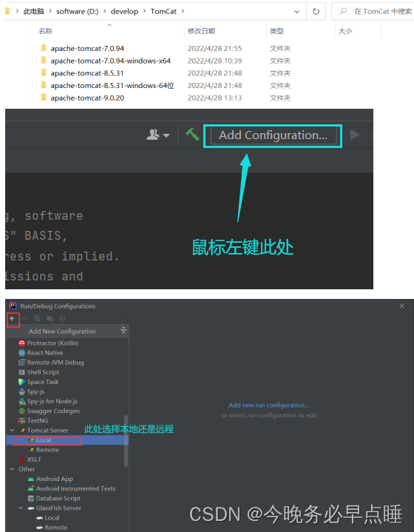Select the develop breadcrumb in address bar

[x=124, y=12]
